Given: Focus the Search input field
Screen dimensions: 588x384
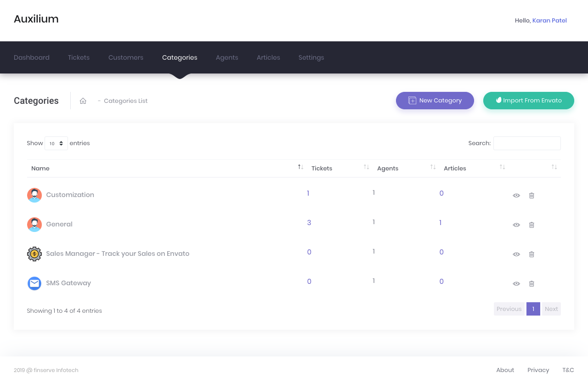Looking at the screenshot, I should tap(527, 143).
